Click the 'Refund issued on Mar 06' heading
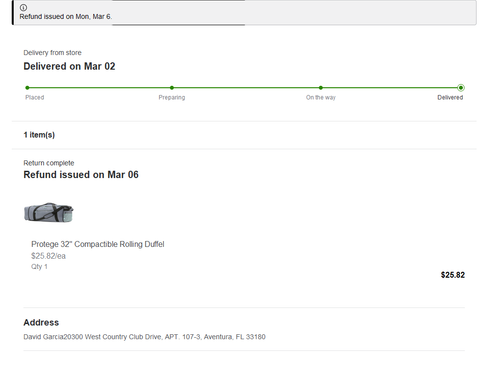This screenshot has height=382, width=500. 81,175
